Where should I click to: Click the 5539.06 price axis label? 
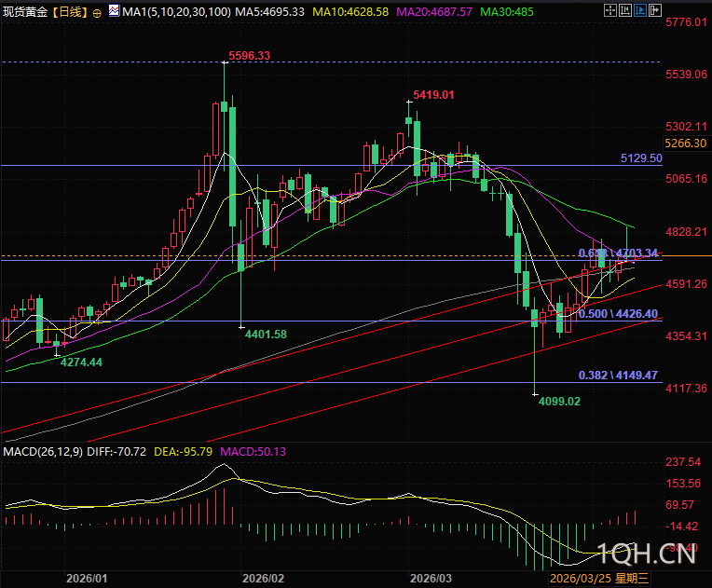click(686, 74)
